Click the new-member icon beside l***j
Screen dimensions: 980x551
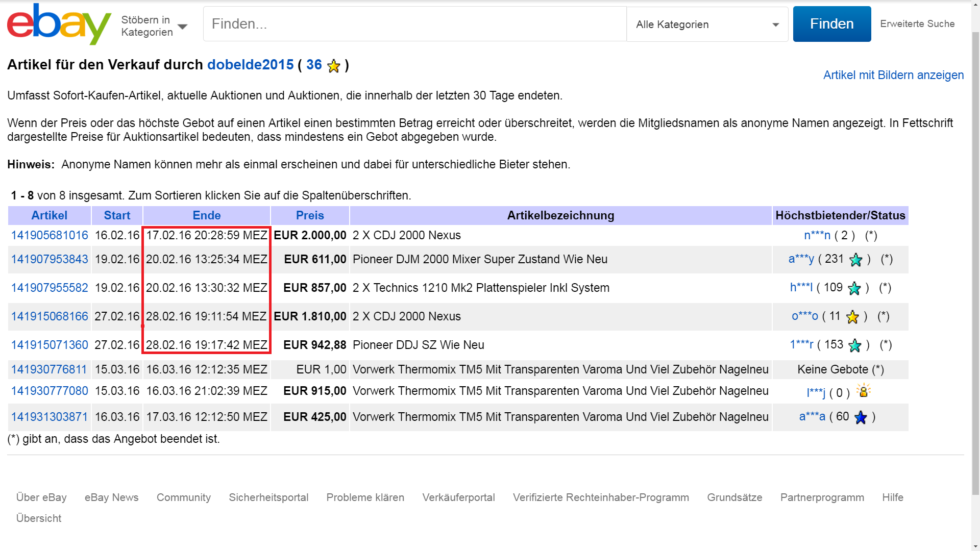864,391
